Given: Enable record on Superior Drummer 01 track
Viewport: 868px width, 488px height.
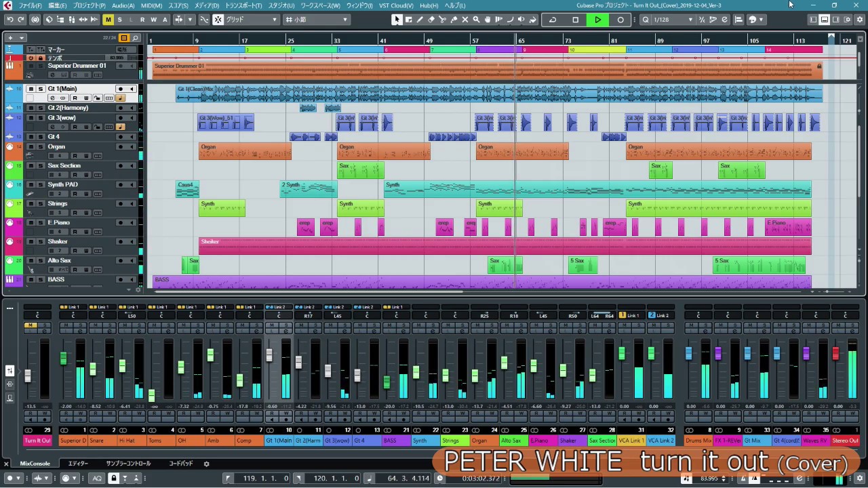Looking at the screenshot, I should (x=121, y=66).
